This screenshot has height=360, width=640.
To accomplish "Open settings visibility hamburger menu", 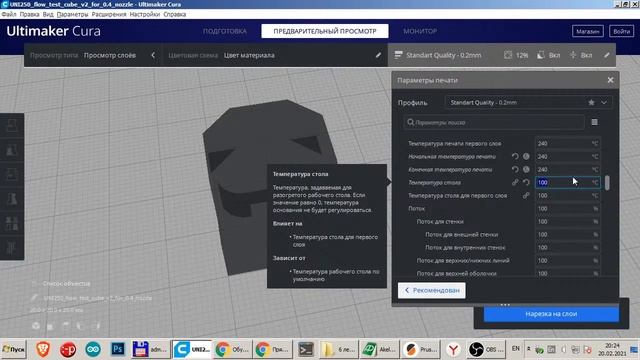I will click(594, 122).
